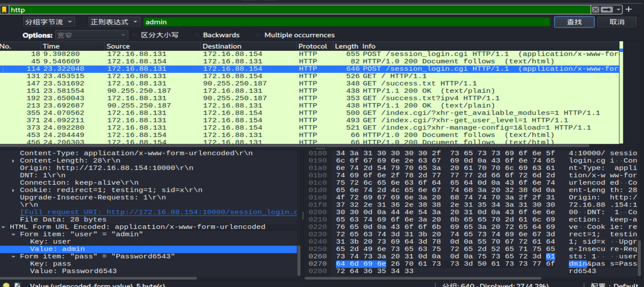Click the packet list vertical scrollbar
644x287 pixels.
(621, 93)
